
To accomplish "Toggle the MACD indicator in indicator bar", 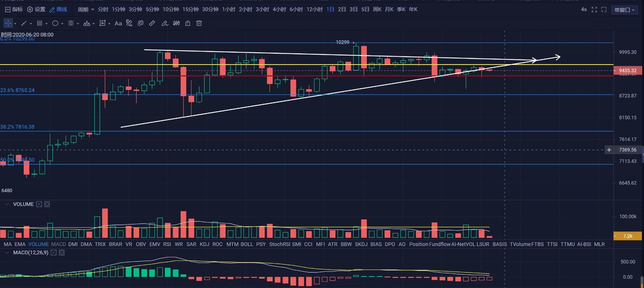I will 58,244.
